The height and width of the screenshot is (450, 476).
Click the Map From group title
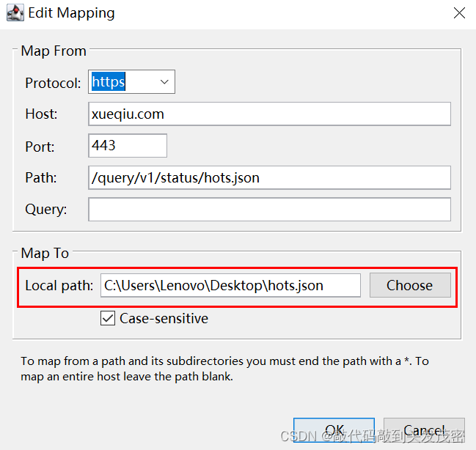[54, 51]
